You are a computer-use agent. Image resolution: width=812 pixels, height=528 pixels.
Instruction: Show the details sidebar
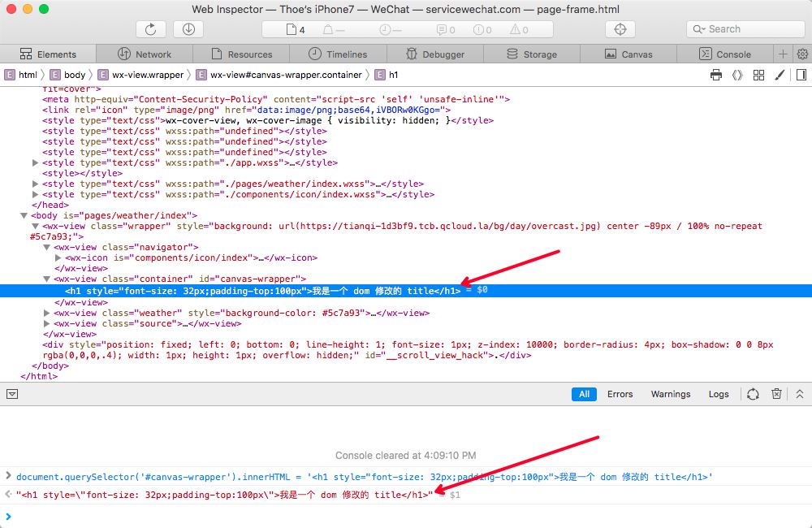[801, 75]
